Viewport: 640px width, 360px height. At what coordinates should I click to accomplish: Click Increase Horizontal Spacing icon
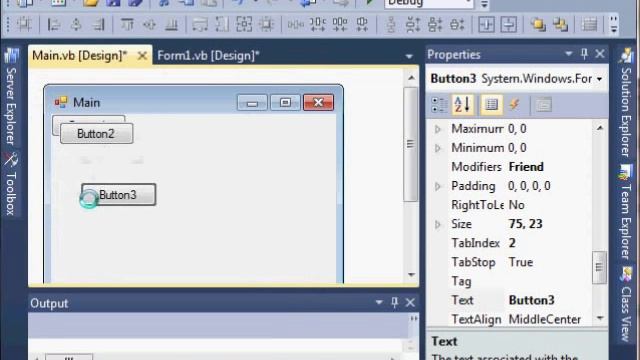[318, 25]
